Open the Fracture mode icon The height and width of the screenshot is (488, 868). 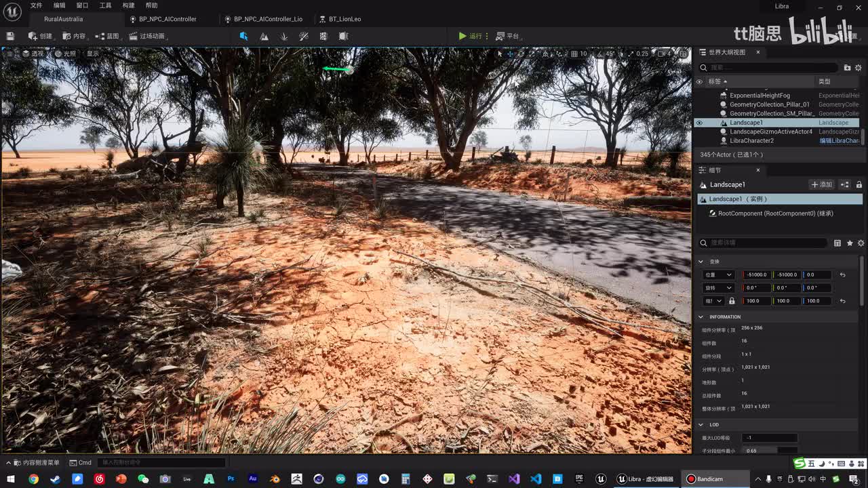(323, 36)
